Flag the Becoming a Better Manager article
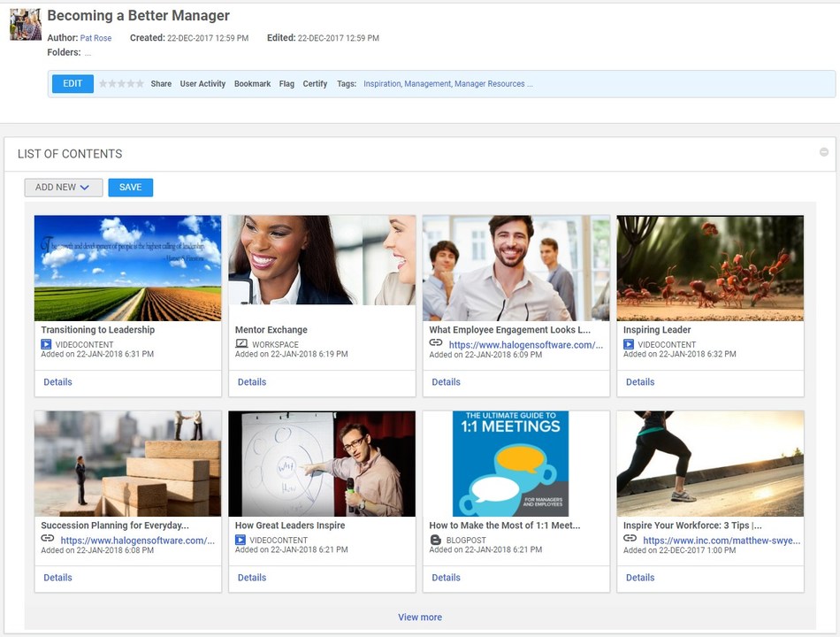This screenshot has width=840, height=637. [x=286, y=83]
